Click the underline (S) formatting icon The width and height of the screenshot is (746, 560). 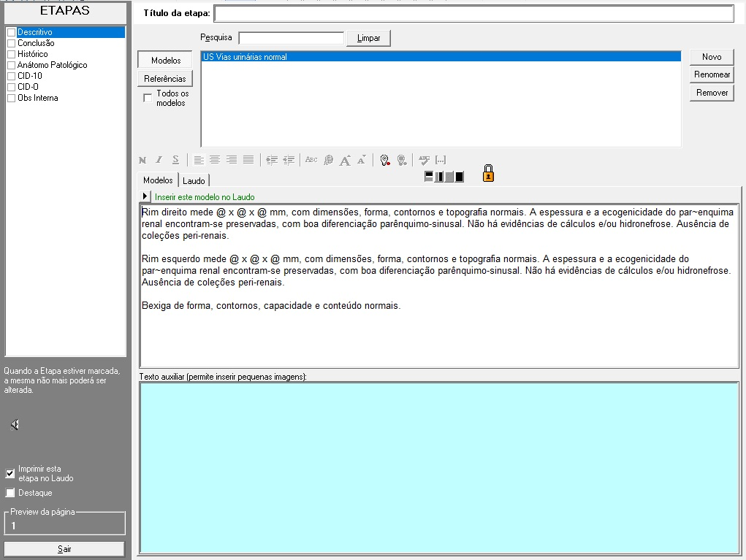pyautogui.click(x=175, y=160)
